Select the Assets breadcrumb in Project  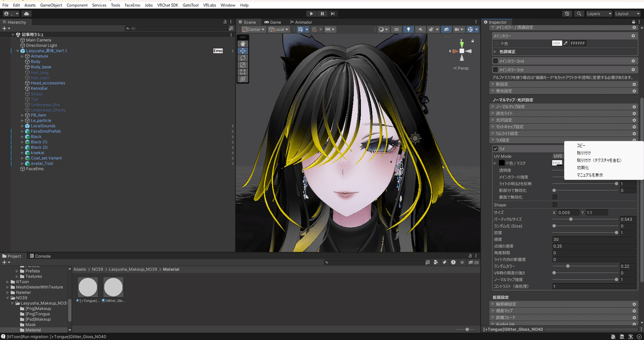point(79,269)
